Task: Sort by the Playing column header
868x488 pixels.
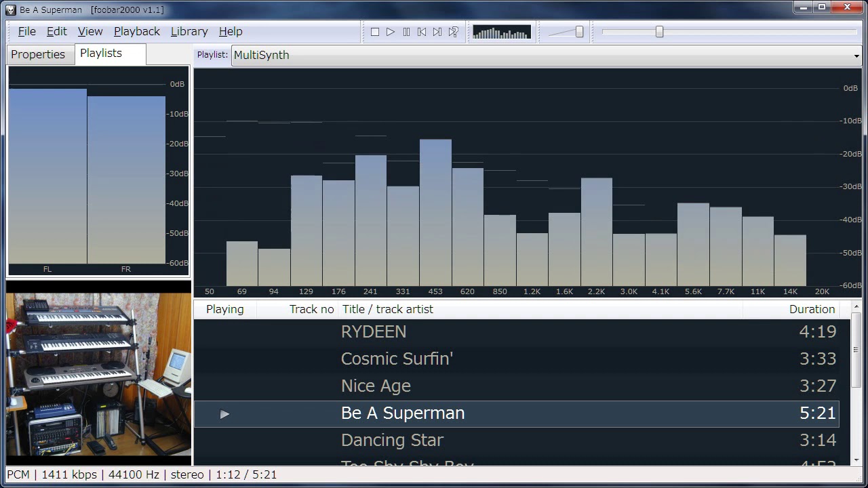Action: 225,309
